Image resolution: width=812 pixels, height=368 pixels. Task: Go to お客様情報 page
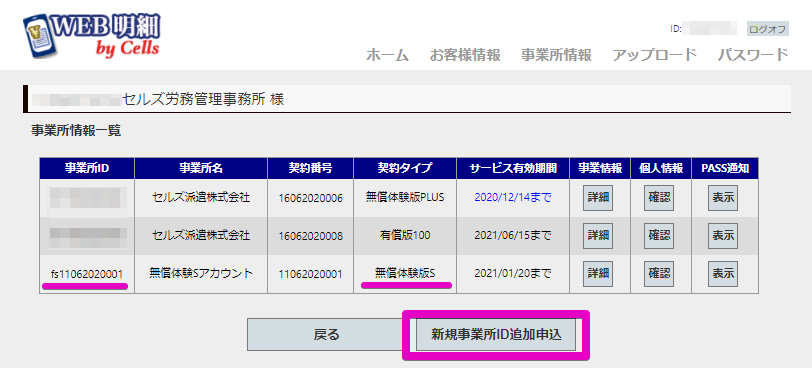(x=465, y=55)
